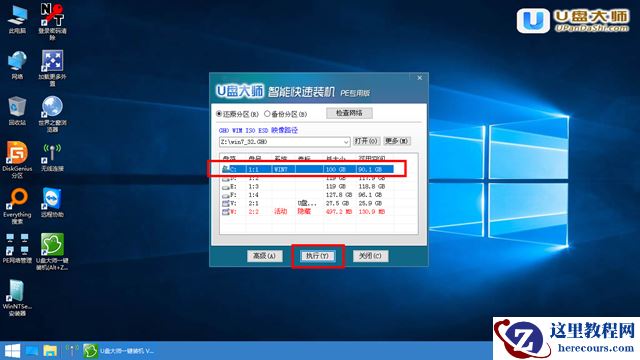
Task: Open the 无线连接 wireless desktop icon
Action: (52, 157)
